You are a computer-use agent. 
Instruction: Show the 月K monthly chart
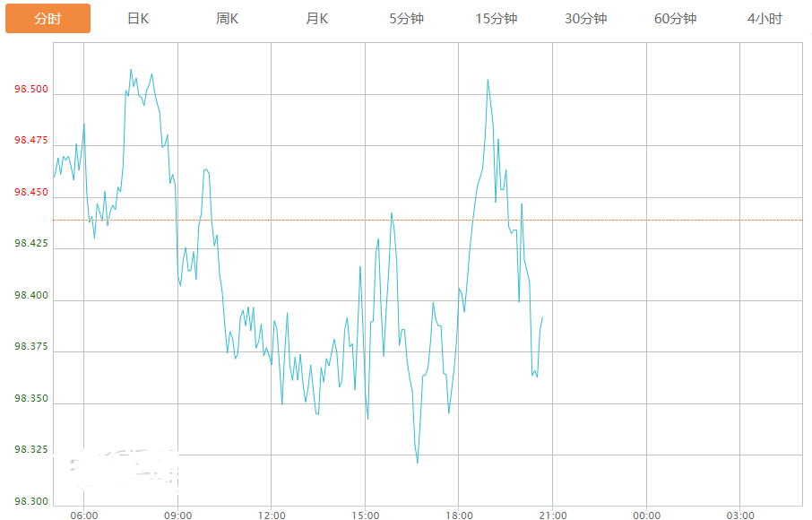317,19
